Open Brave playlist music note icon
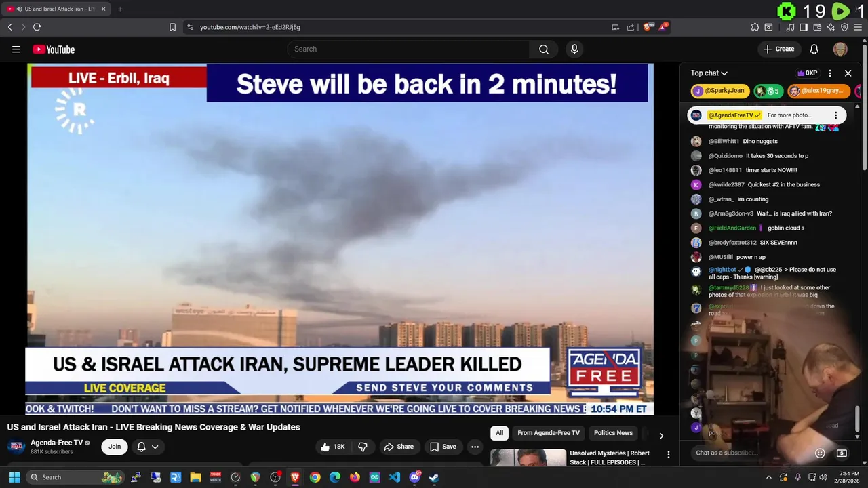This screenshot has height=488, width=868. (x=790, y=27)
